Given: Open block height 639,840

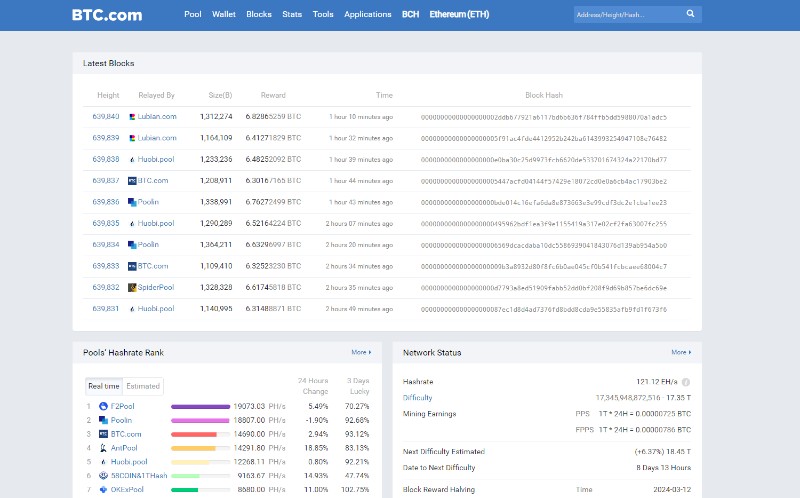Looking at the screenshot, I should (106, 117).
